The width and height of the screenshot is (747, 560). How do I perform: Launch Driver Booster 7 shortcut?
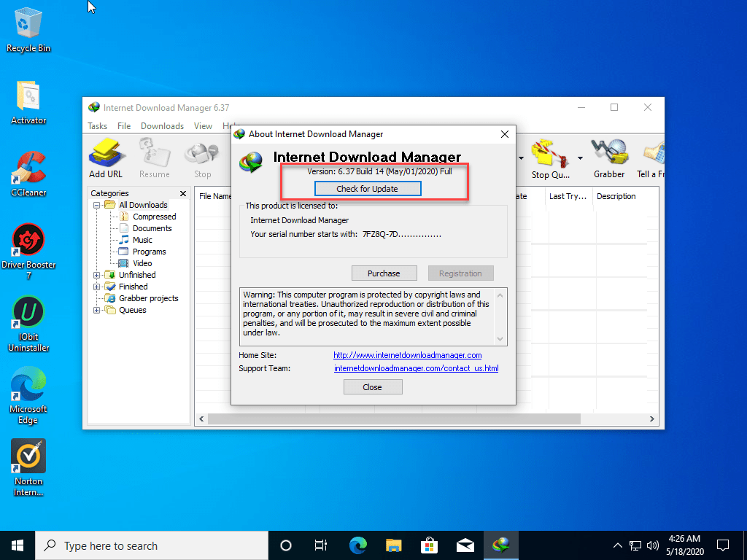(28, 252)
